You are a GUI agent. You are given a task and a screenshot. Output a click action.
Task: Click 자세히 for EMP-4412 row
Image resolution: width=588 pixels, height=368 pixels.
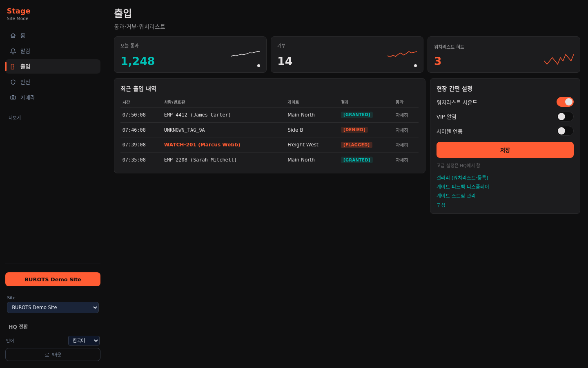click(402, 115)
